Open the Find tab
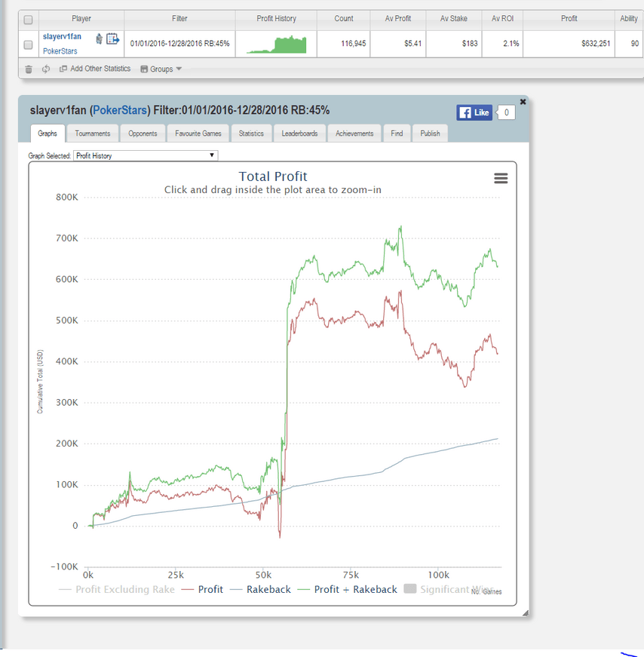 click(x=397, y=134)
